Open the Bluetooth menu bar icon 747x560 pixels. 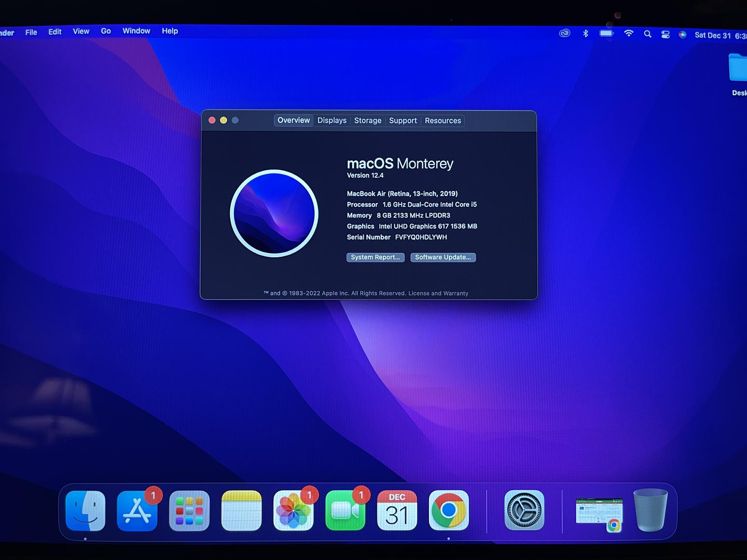[586, 33]
